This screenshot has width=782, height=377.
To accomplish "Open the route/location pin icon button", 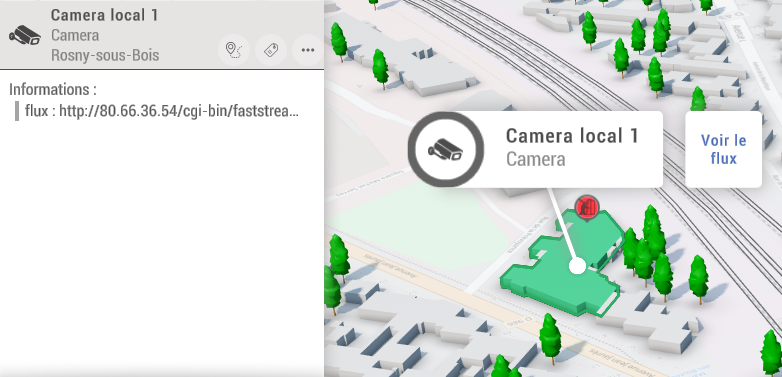I will pyautogui.click(x=234, y=50).
